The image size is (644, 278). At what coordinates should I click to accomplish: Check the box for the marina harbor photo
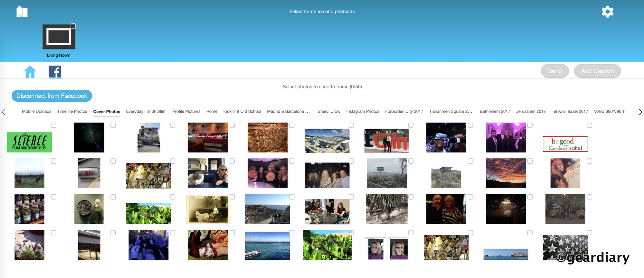click(x=351, y=125)
